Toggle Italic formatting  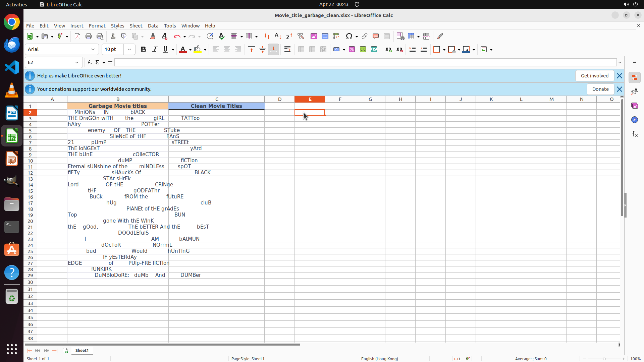click(x=155, y=50)
